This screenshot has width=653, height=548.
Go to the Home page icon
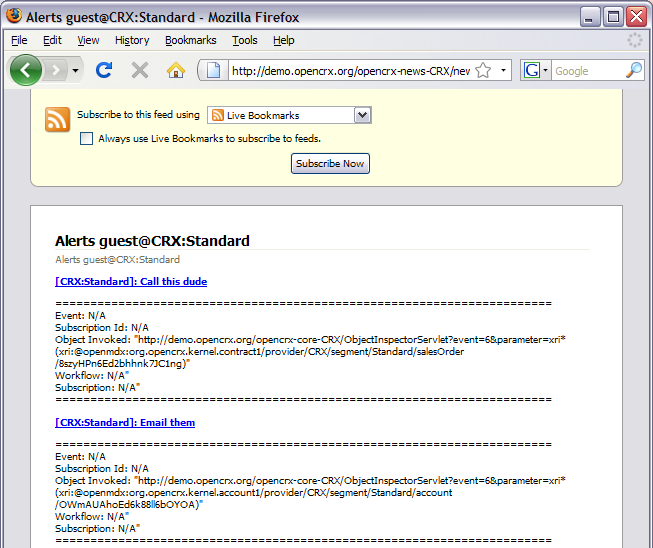coord(176,70)
